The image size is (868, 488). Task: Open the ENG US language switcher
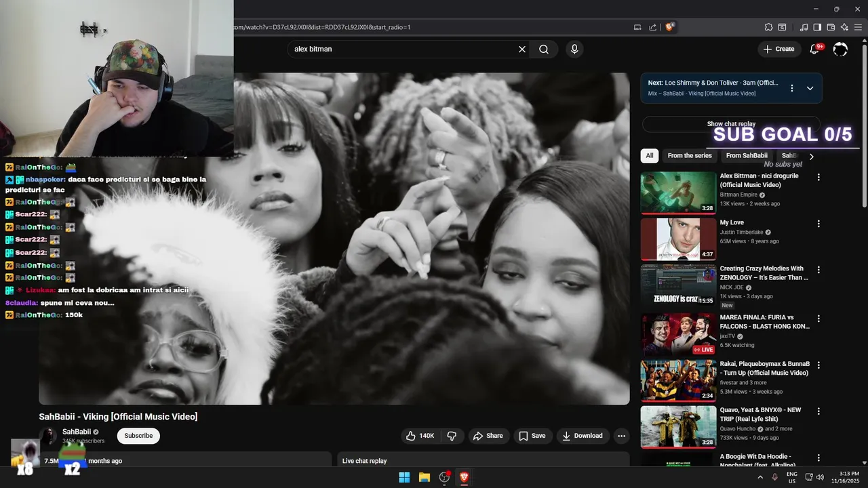click(x=791, y=477)
